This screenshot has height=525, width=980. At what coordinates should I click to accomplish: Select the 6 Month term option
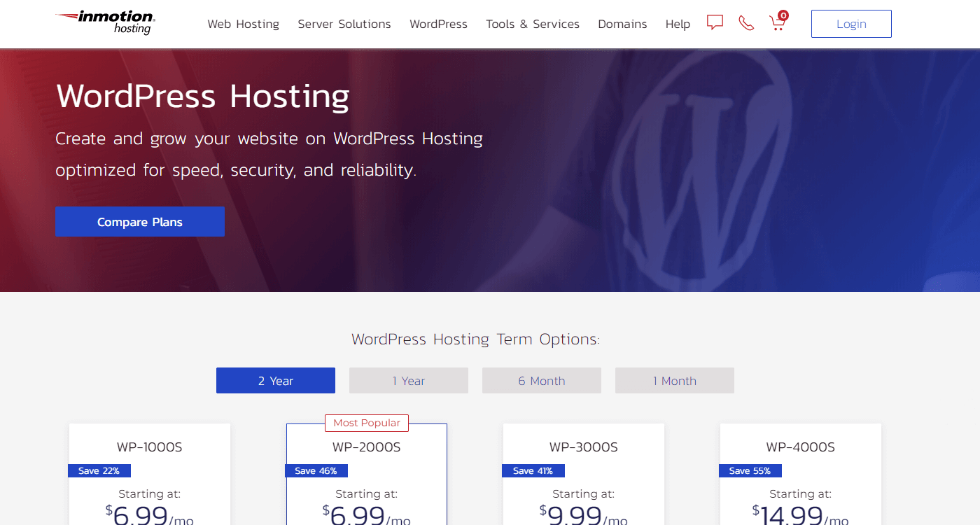pos(542,380)
